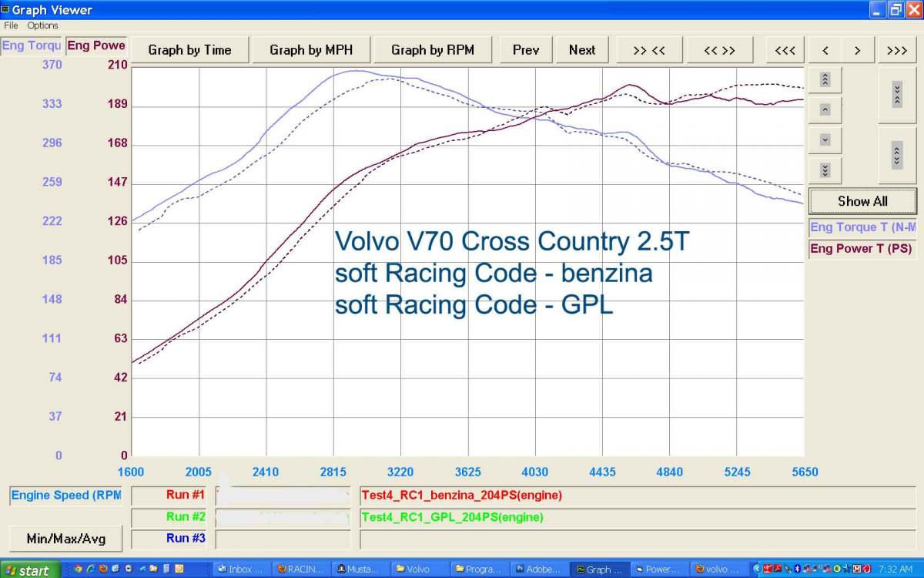Click the Engine Speed (RPM) axis label

65,496
